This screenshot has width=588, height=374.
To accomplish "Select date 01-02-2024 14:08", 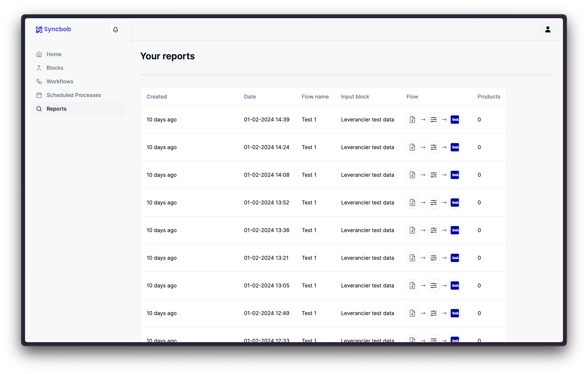I will (x=267, y=175).
